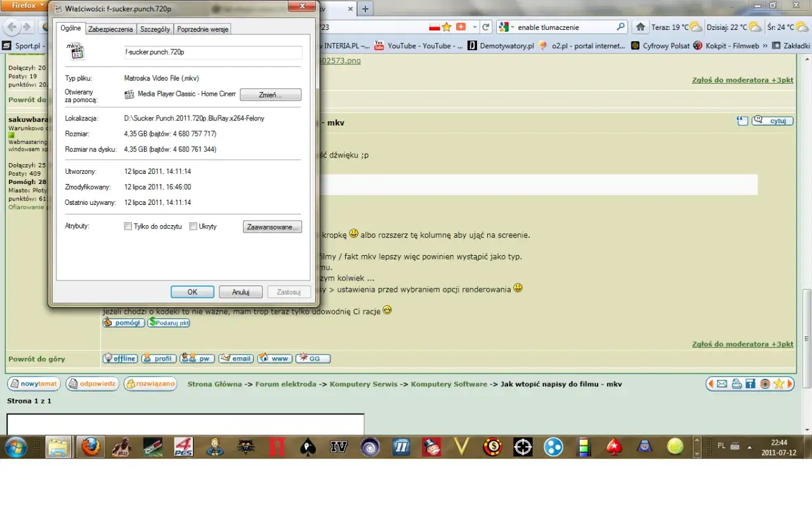Tick the 'Ukryty' attribute checkbox
Viewport: 812px width, 512px height.
point(193,226)
